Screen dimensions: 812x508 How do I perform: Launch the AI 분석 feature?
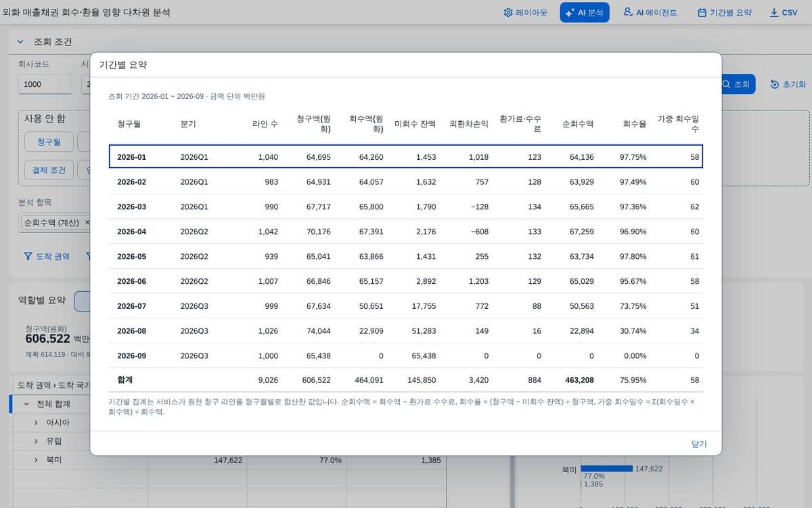585,12
